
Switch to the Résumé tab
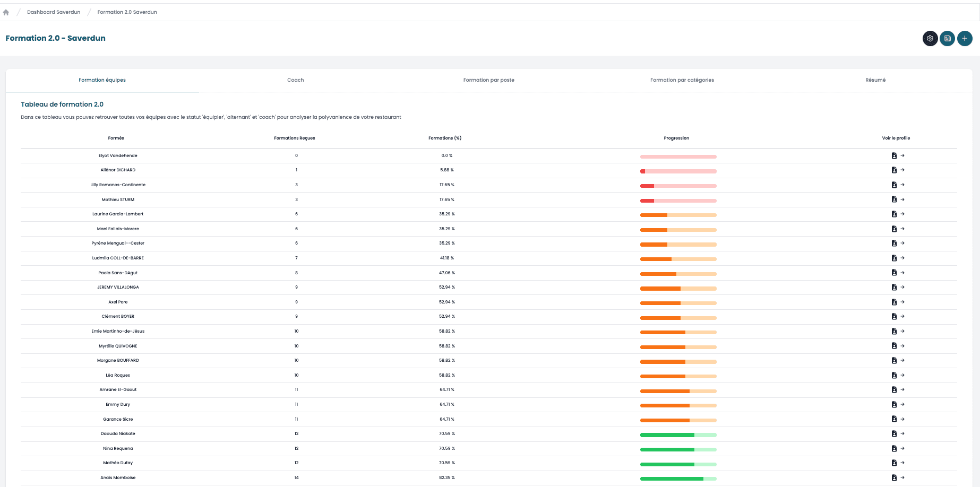coord(875,80)
